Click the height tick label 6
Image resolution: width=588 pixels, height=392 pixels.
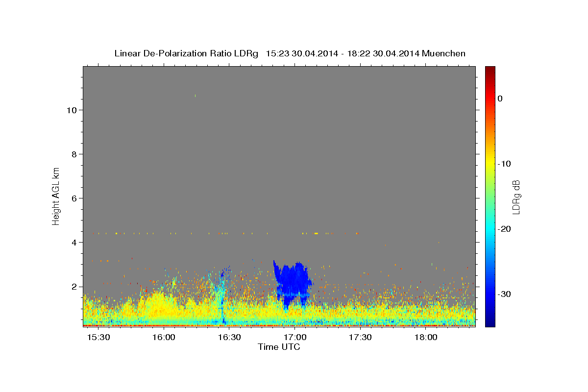click(73, 198)
